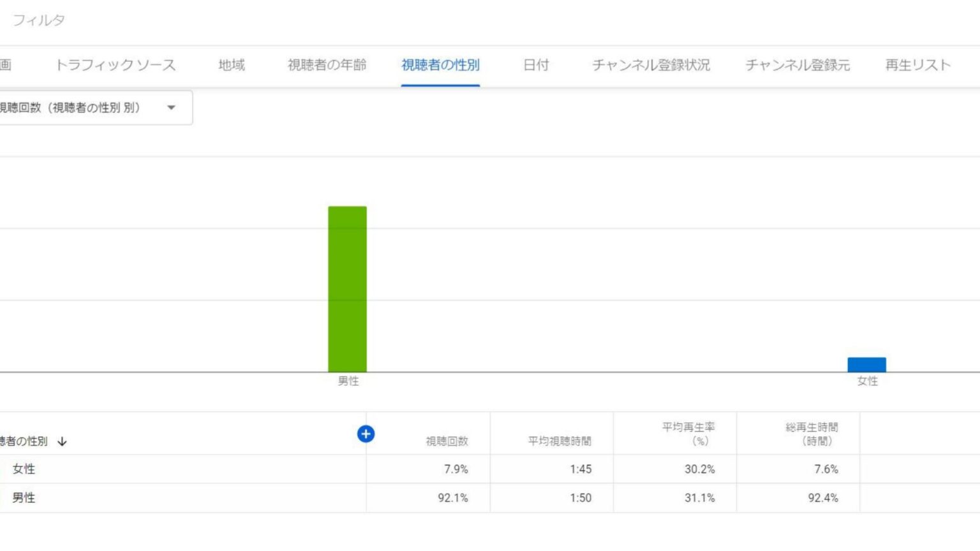Image resolution: width=980 pixels, height=551 pixels.
Task: Click the green 男性 bar in chart
Action: (x=347, y=289)
